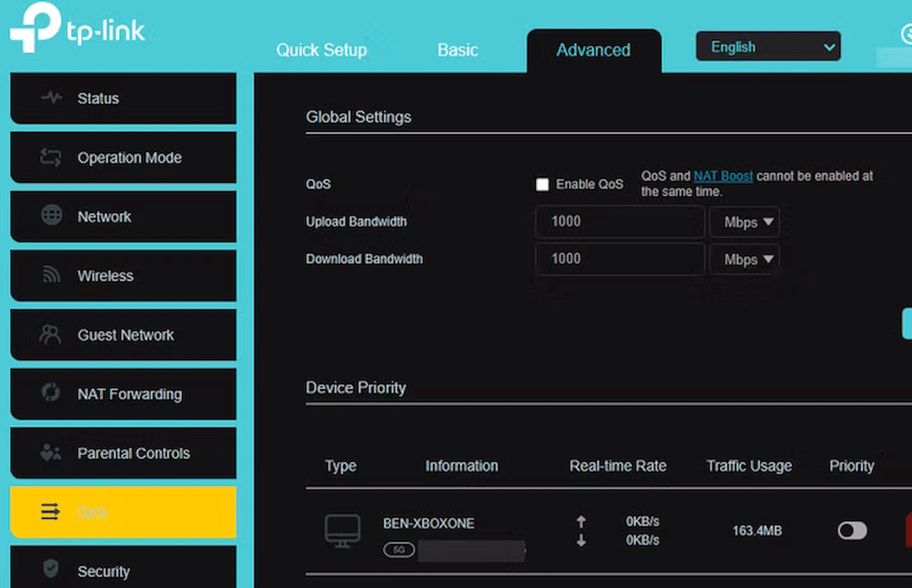Click the Status pulse icon in sidebar

51,97
